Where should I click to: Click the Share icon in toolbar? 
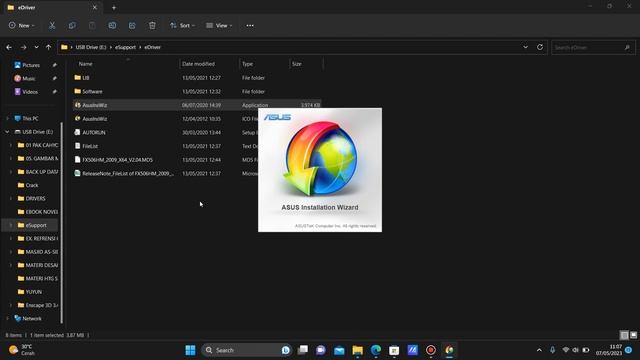[132, 25]
